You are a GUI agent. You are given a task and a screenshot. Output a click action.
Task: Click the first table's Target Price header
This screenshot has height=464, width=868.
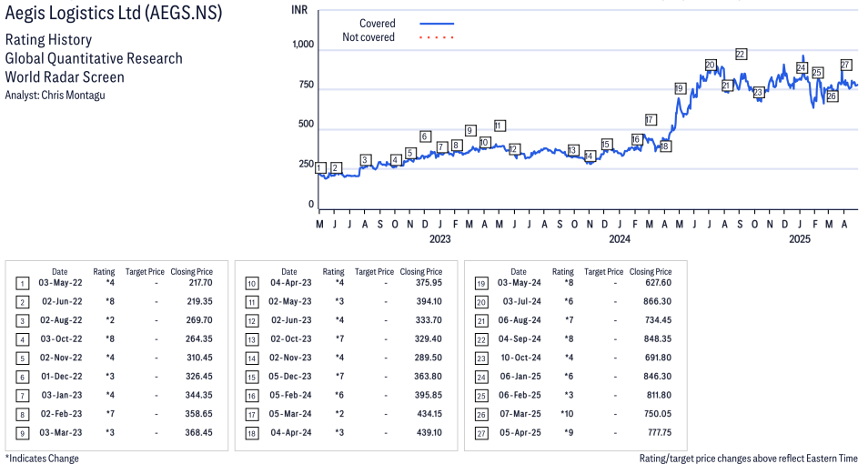(145, 272)
